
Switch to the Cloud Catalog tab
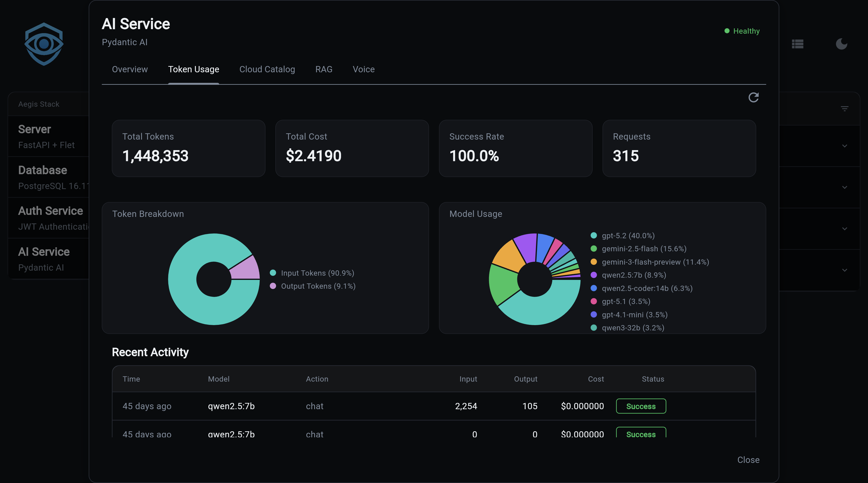(x=267, y=69)
